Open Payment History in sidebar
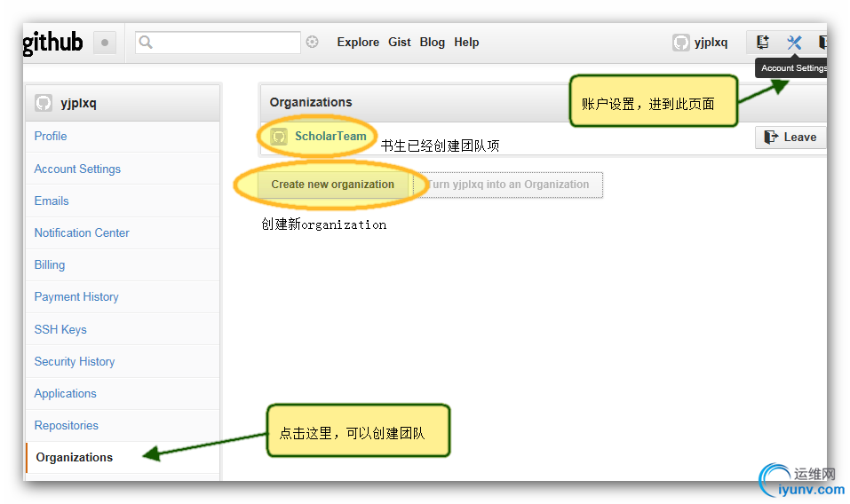The width and height of the screenshot is (850, 504). [123, 296]
